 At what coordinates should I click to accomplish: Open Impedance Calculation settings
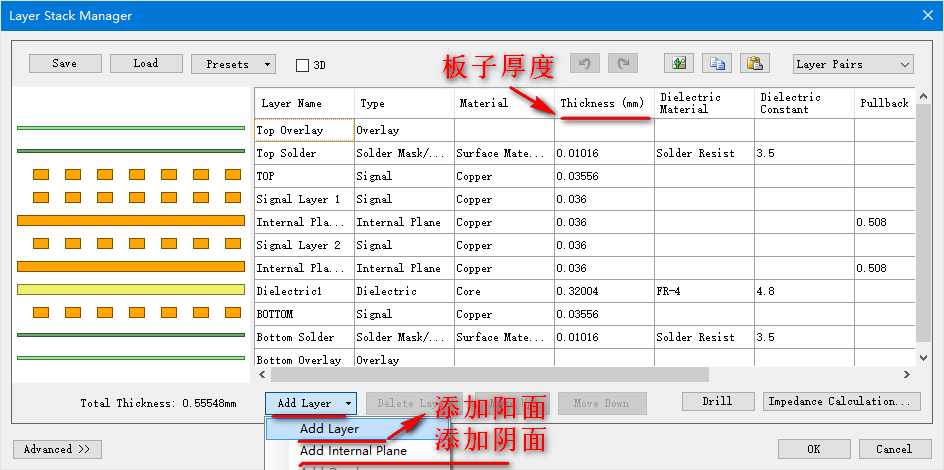tap(840, 402)
